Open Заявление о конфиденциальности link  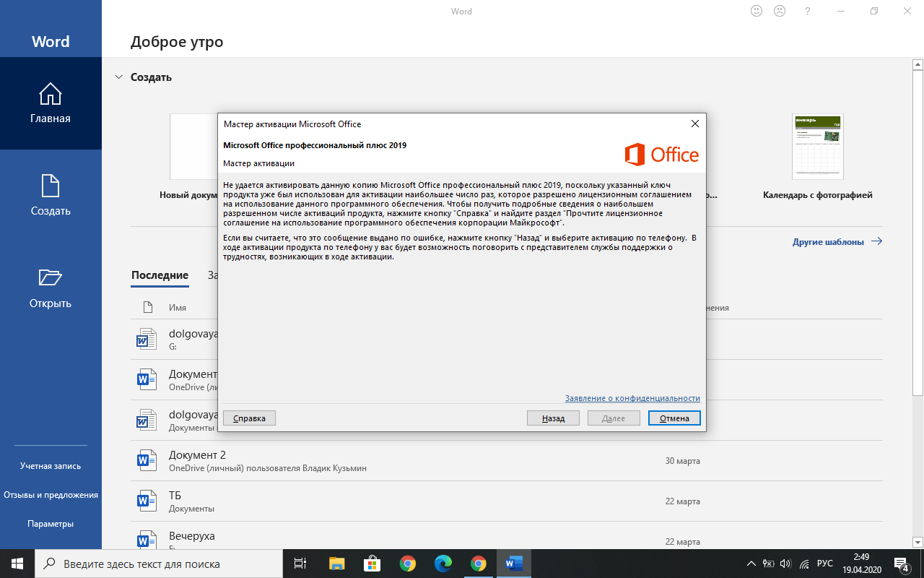632,398
